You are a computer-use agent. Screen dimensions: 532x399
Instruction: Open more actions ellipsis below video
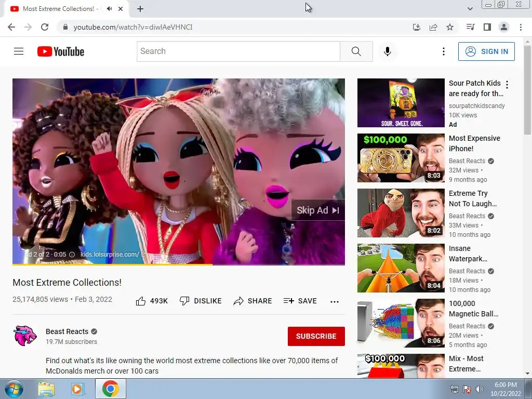tap(335, 301)
